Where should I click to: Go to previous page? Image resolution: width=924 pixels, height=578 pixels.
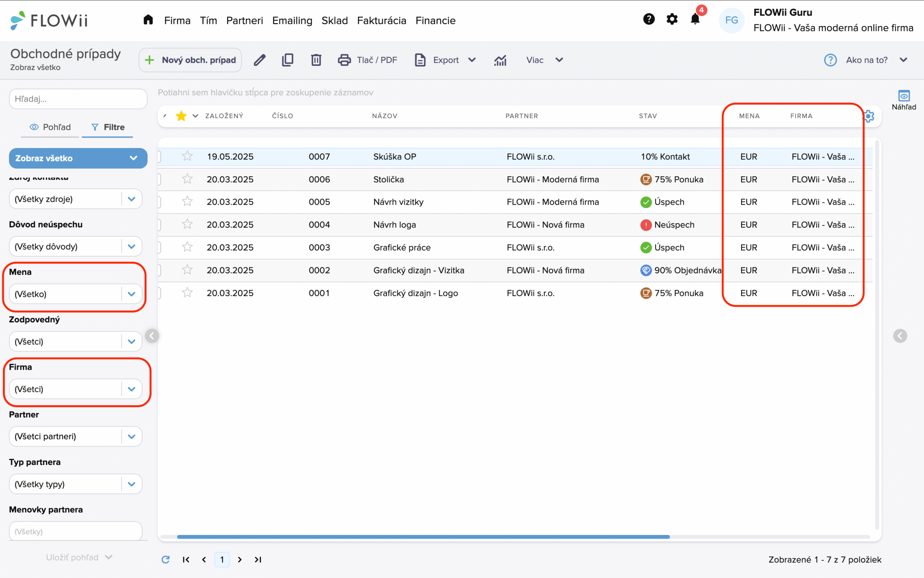point(204,560)
